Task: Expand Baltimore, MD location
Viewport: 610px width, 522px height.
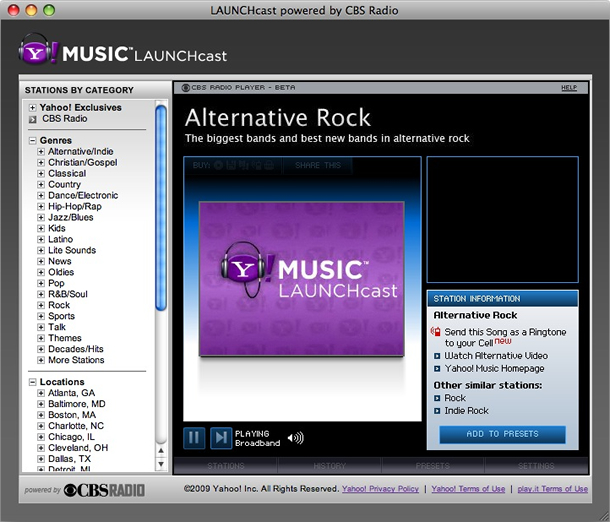Action: pyautogui.click(x=41, y=404)
